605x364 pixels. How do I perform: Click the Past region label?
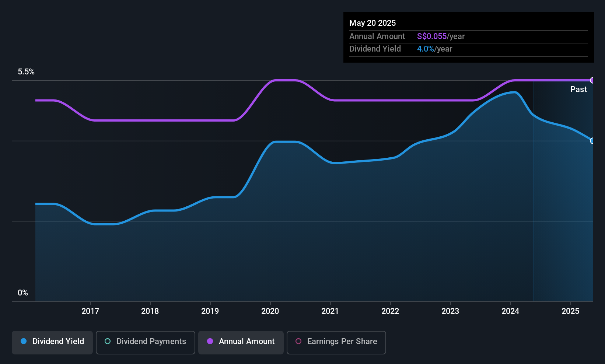[x=578, y=89]
